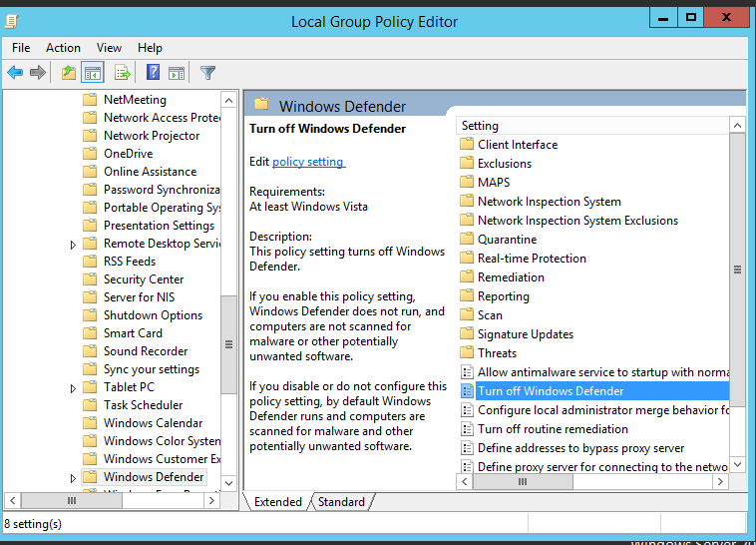Select the 'Remediation' folder row

[x=511, y=277]
